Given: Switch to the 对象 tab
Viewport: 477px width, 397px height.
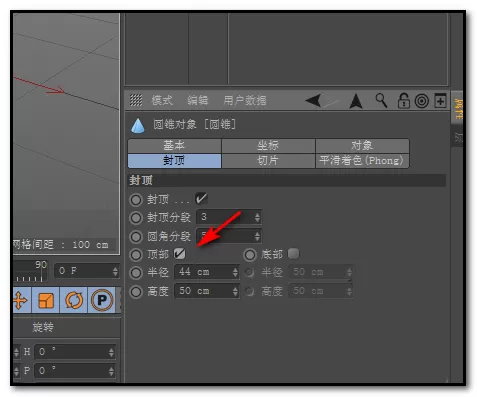Looking at the screenshot, I should [362, 146].
